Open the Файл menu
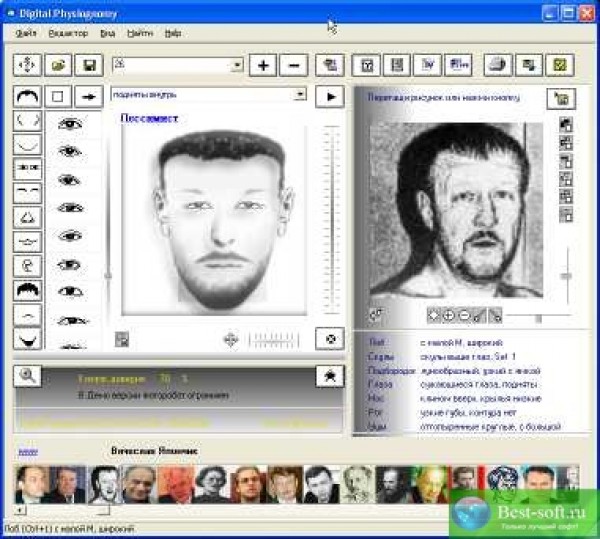Screen dimensions: 600x539 pyautogui.click(x=26, y=33)
